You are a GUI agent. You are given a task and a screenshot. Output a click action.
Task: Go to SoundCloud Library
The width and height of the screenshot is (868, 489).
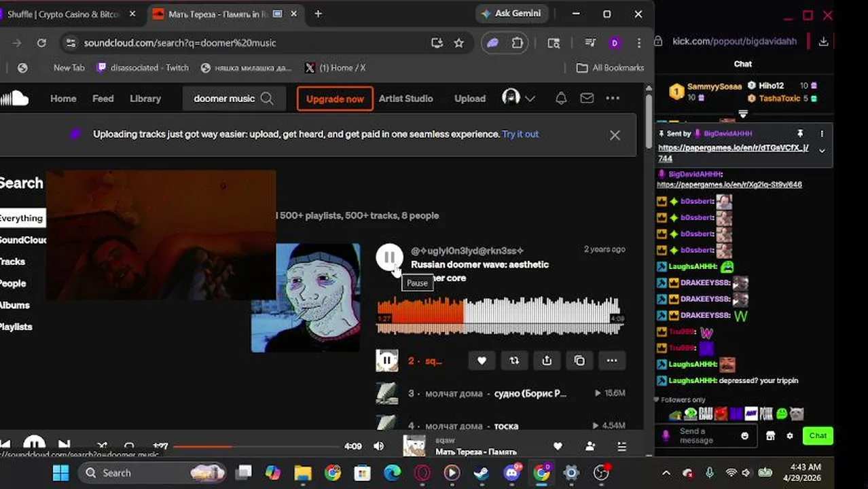(145, 98)
